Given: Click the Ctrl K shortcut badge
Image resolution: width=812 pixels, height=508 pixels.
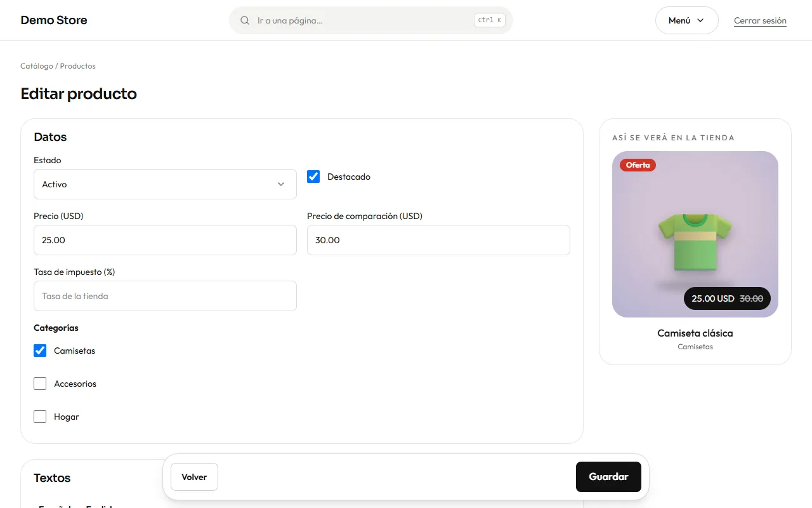Looking at the screenshot, I should pos(490,20).
